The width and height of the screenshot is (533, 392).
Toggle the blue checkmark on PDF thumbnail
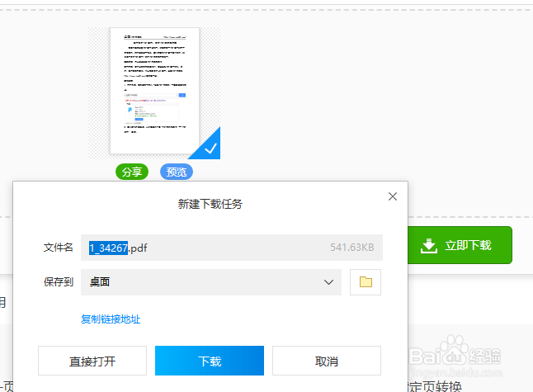[x=210, y=149]
